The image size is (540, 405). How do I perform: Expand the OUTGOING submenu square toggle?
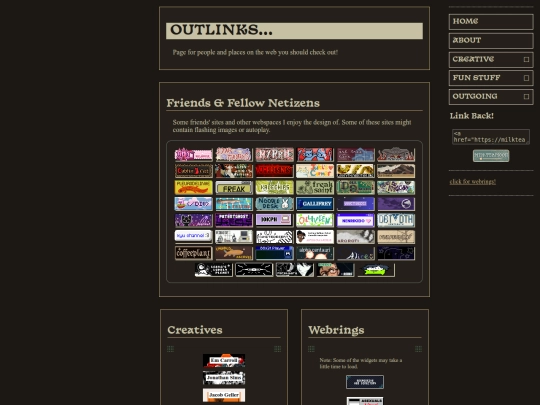click(x=526, y=97)
